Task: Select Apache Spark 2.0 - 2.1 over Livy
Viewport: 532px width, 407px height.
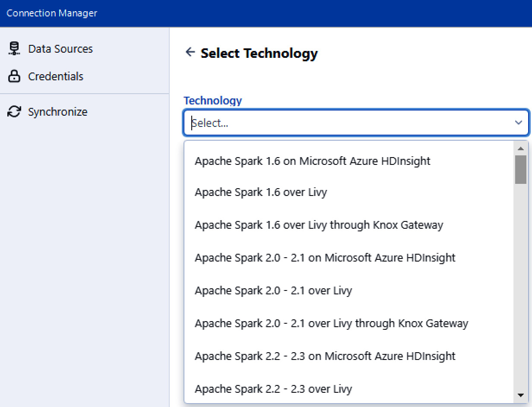Action: pyautogui.click(x=349, y=290)
